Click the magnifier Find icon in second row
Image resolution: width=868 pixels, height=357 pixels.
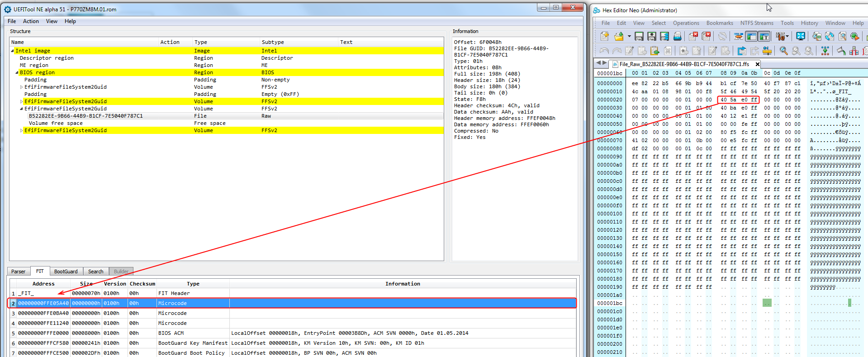(x=784, y=51)
